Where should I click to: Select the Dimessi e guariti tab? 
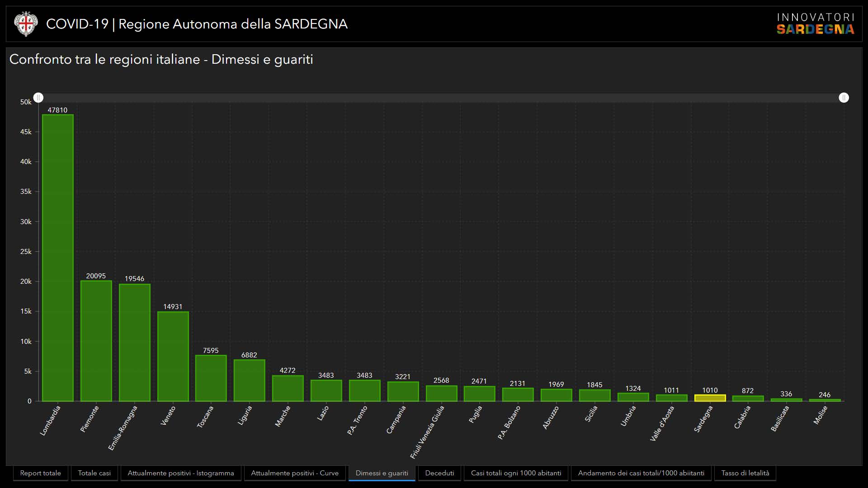[382, 473]
